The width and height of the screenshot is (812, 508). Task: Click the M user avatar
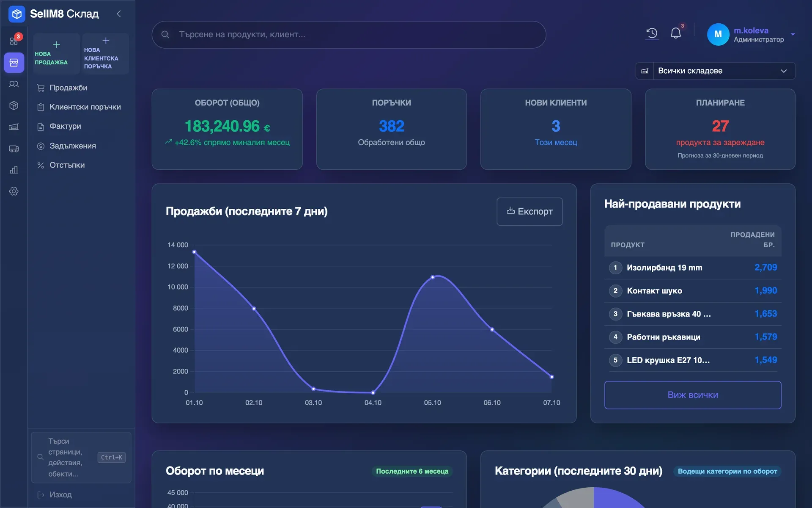pos(718,34)
